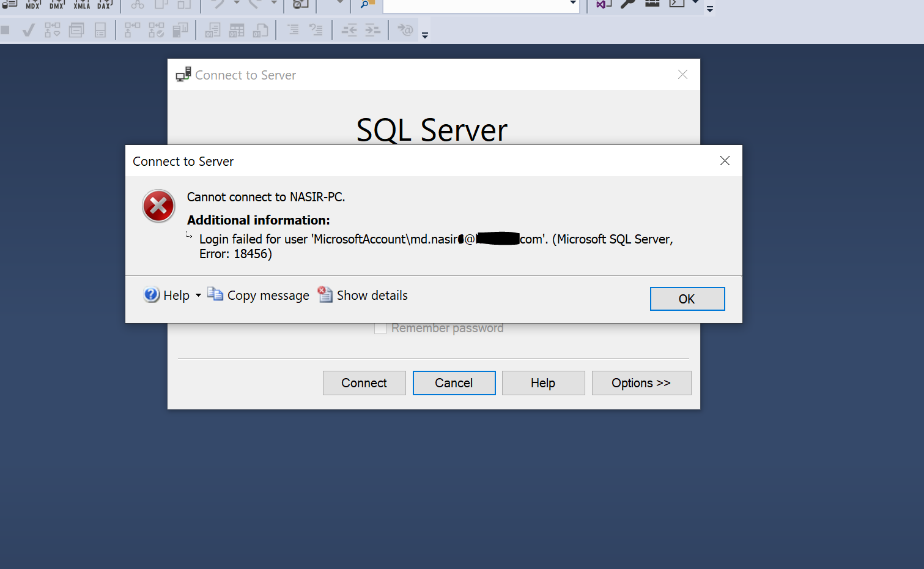Toggle the Remember password checkbox
This screenshot has height=569, width=924.
coord(380,329)
